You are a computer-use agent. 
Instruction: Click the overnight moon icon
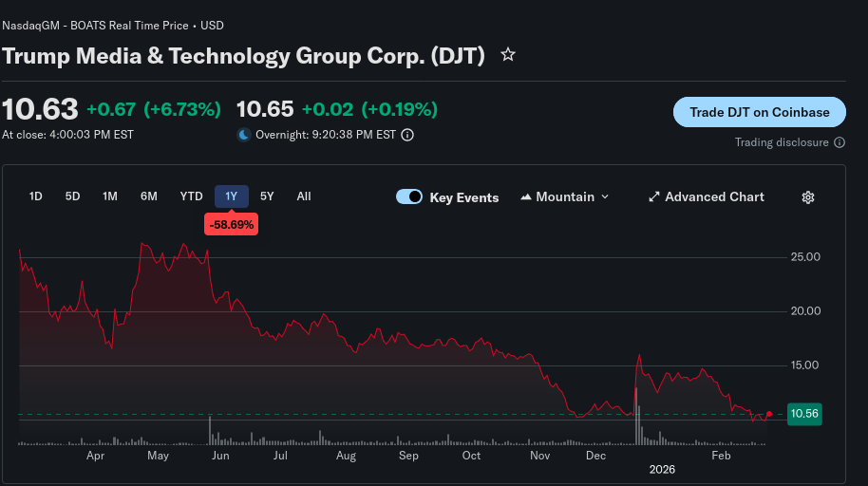coord(244,135)
